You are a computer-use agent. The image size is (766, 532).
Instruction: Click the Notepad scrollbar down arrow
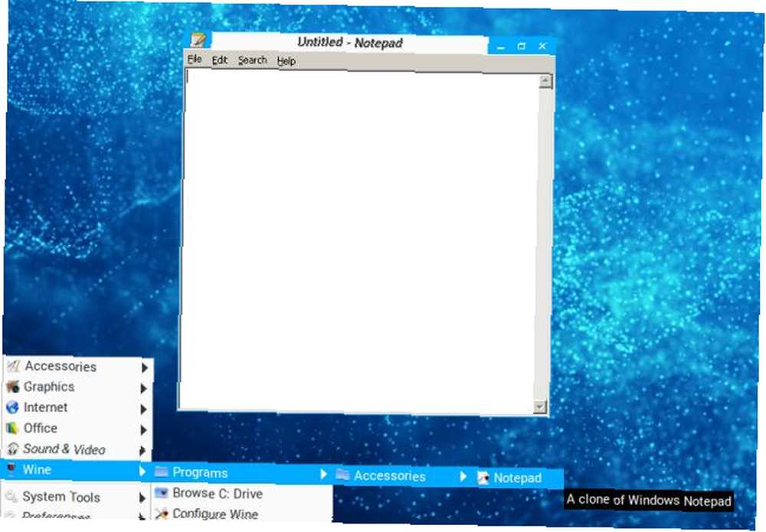point(540,406)
